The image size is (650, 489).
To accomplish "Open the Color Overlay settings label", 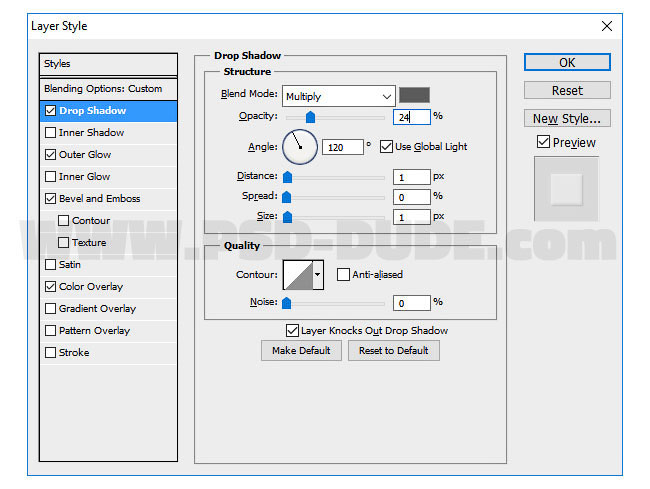I will [x=91, y=286].
